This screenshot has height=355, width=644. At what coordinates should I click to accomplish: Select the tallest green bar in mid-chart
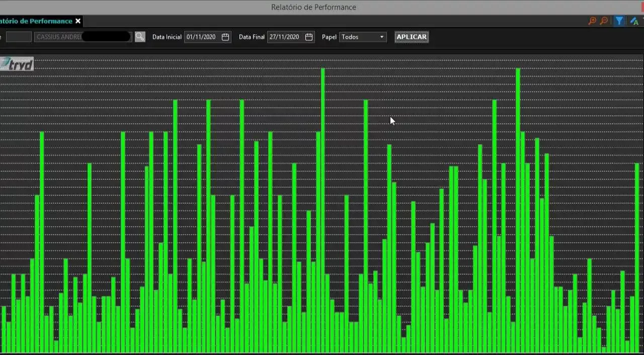click(323, 210)
